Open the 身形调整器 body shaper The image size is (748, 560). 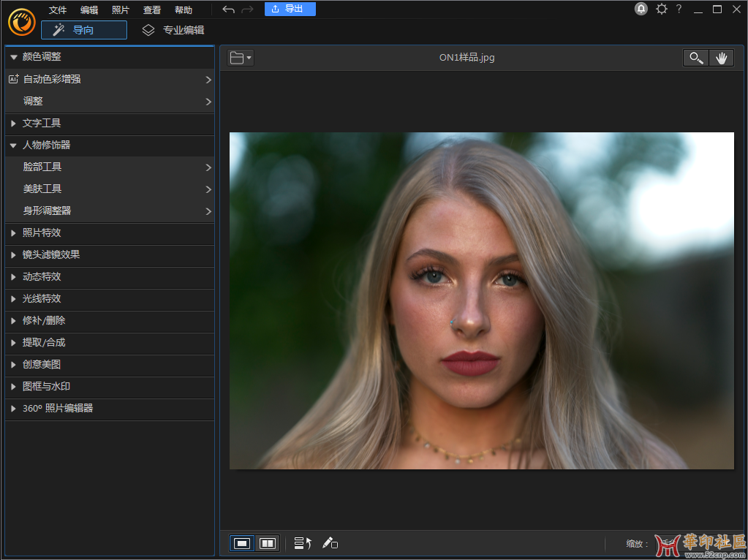[x=110, y=211]
